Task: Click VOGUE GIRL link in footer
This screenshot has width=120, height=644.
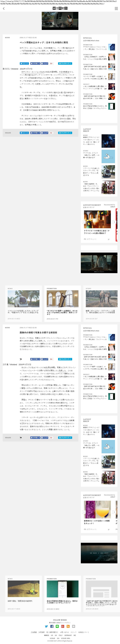Action: pos(66,638)
